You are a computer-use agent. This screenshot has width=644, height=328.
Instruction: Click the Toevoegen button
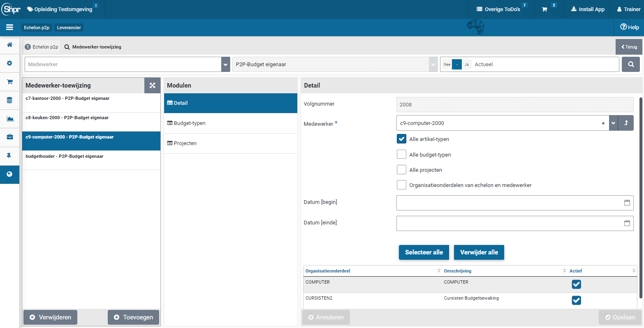pyautogui.click(x=133, y=317)
